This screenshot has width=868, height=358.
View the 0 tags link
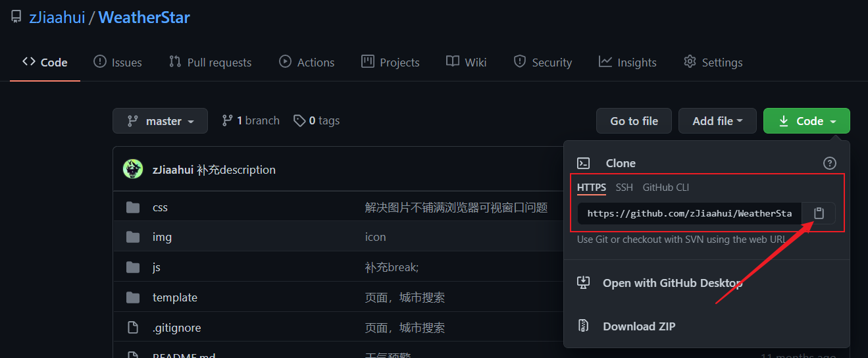(317, 120)
